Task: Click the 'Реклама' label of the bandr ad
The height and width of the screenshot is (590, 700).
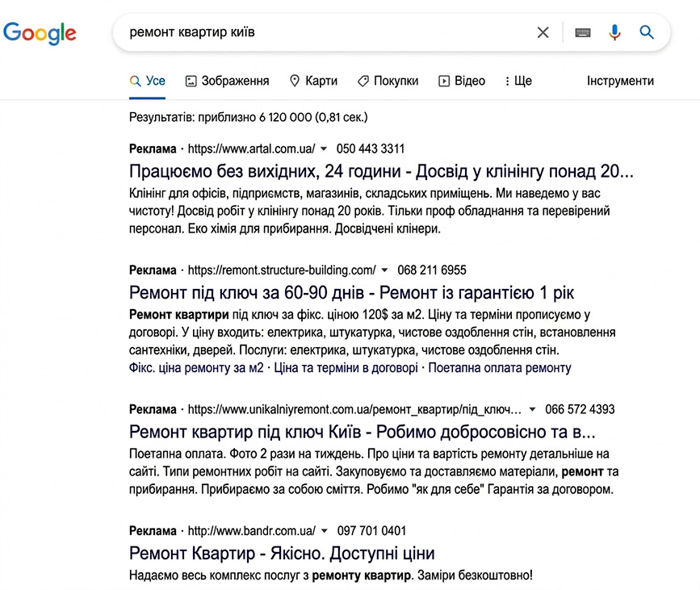Action: tap(153, 530)
